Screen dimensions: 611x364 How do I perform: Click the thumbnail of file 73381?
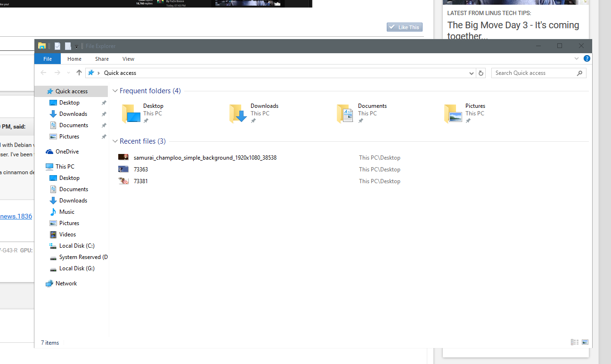click(123, 181)
